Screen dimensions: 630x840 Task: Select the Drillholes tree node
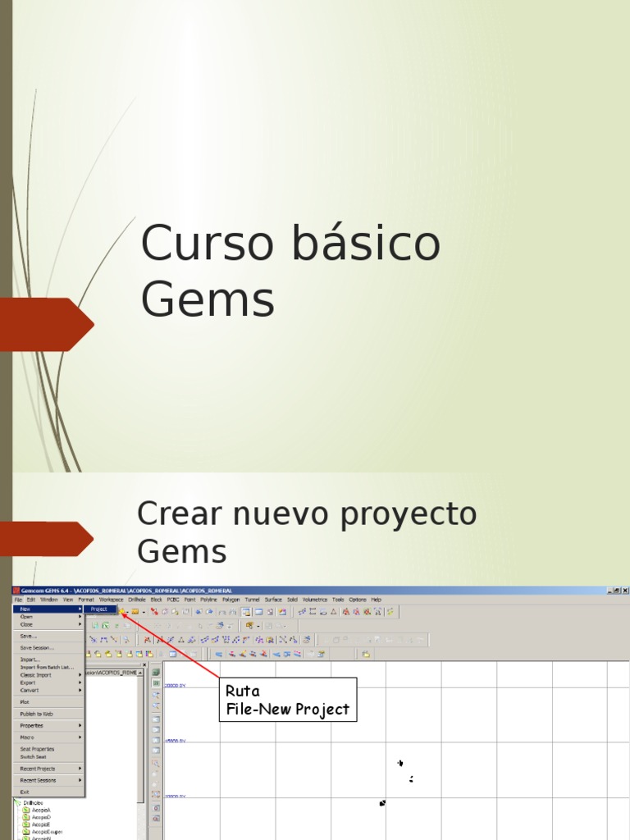coord(33,802)
